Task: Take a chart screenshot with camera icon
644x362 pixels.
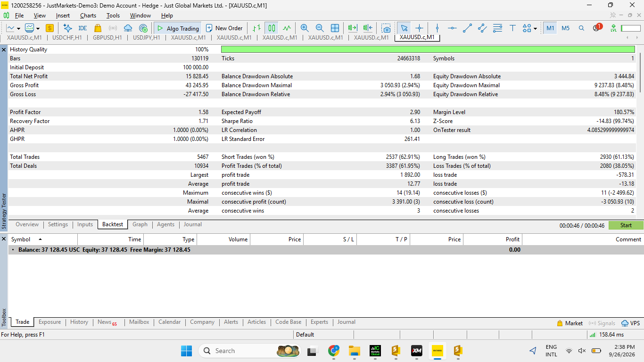Action: tap(386, 28)
